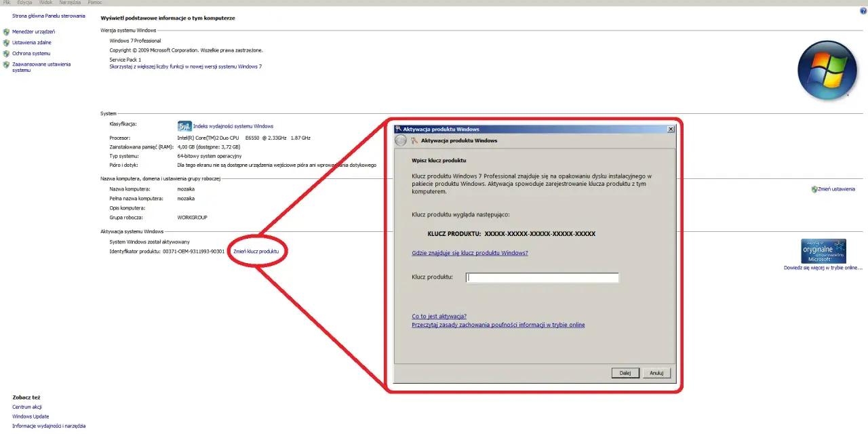Open the Widok menu
The height and width of the screenshot is (434, 868).
[45, 3]
